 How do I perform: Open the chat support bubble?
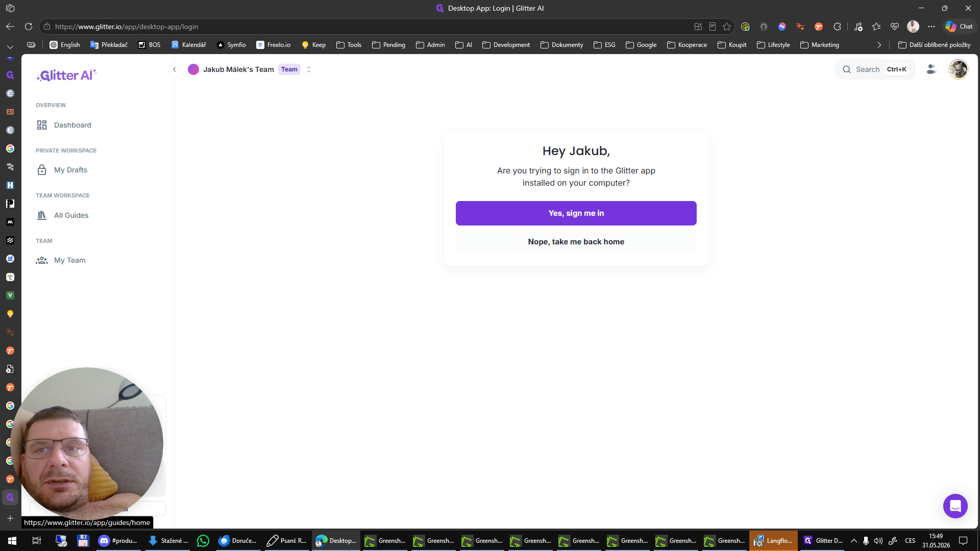click(x=955, y=506)
